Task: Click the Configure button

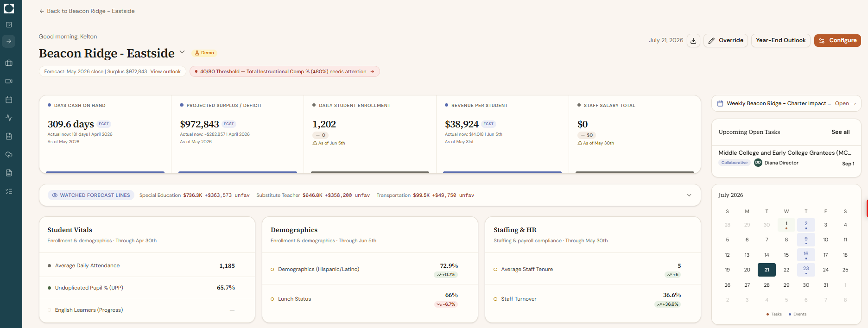Action: point(837,40)
